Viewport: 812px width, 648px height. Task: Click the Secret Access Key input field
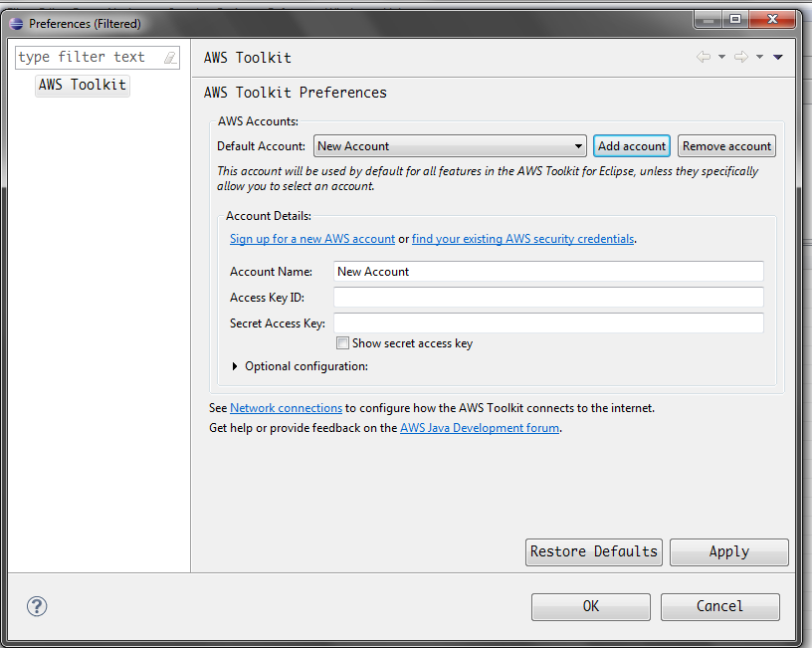[548, 324]
